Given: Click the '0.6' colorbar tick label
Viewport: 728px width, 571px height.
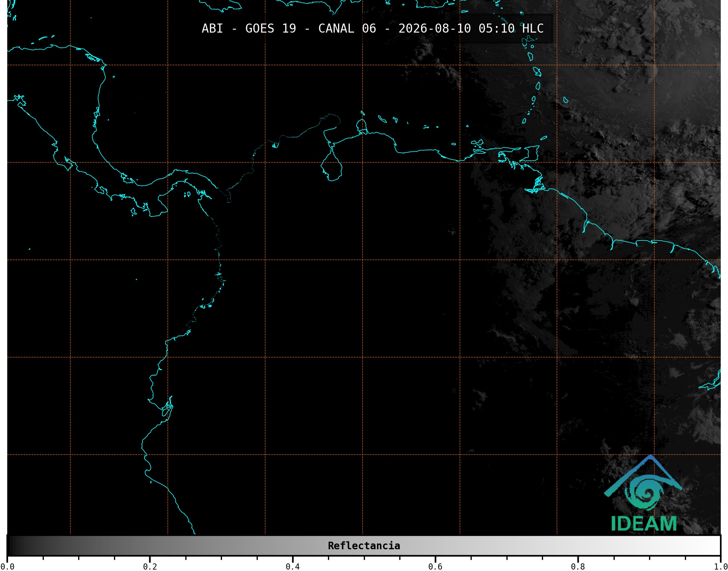Looking at the screenshot, I should point(435,567).
